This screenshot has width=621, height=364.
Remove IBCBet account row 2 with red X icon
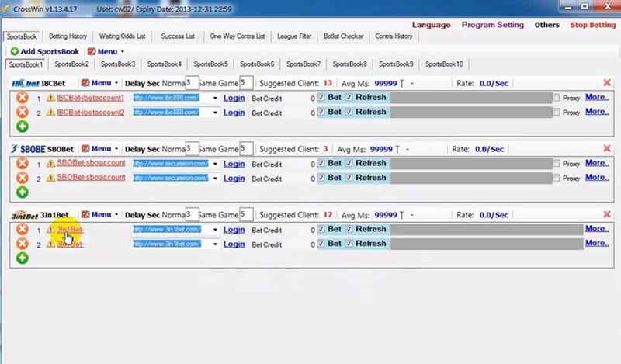coord(23,112)
